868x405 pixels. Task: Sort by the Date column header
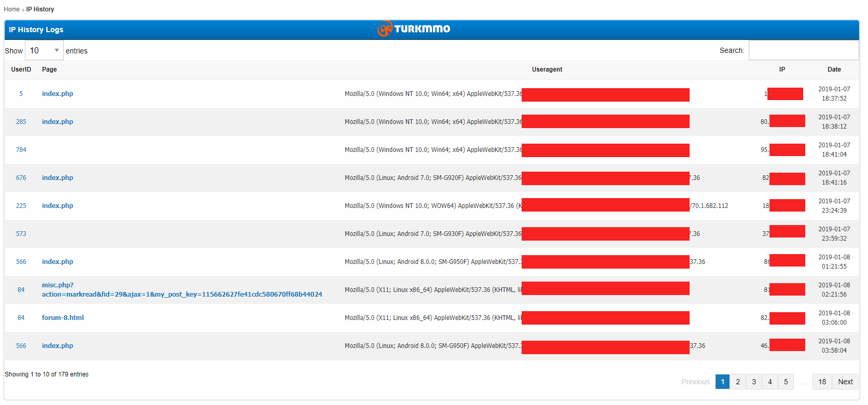tap(834, 69)
